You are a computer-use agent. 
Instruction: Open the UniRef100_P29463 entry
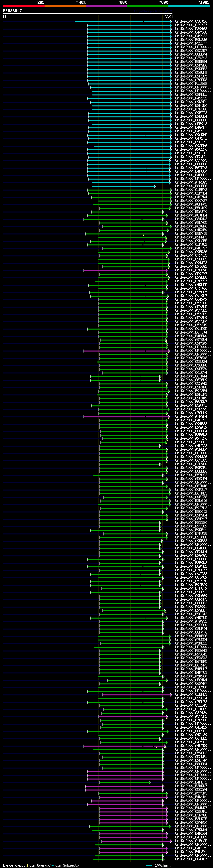191,29
